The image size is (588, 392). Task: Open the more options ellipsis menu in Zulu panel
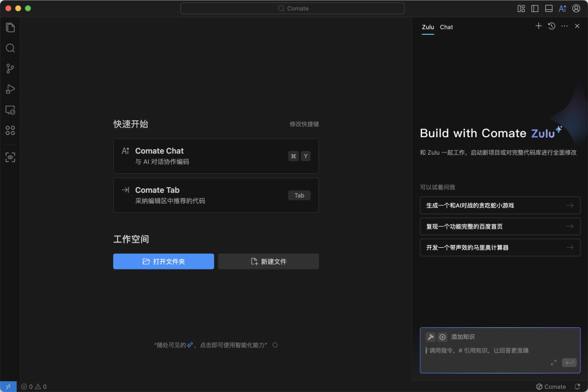coord(564,26)
